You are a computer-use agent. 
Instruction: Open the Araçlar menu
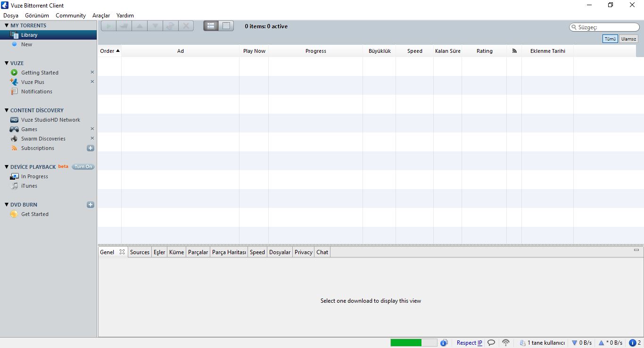point(101,16)
